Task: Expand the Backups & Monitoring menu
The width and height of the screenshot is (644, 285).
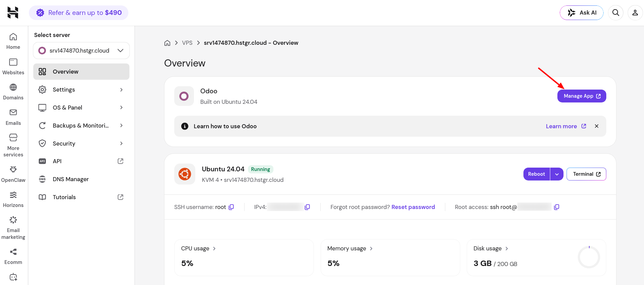Action: tap(81, 126)
